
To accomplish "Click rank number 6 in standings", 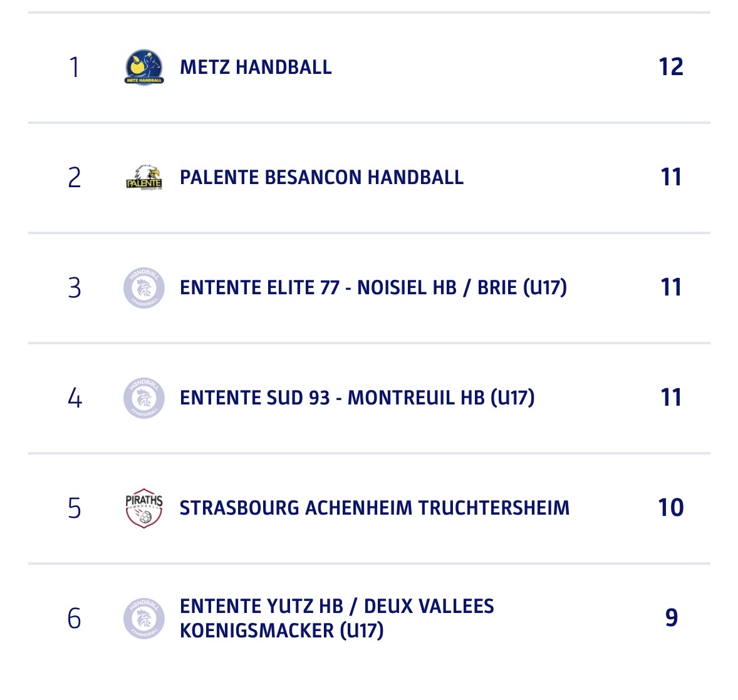I will (x=75, y=618).
